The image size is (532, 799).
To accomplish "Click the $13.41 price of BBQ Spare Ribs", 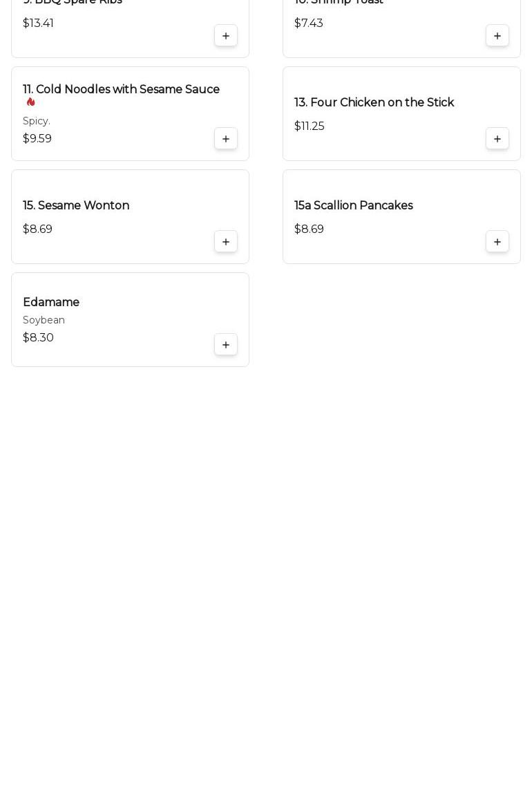I will [38, 23].
